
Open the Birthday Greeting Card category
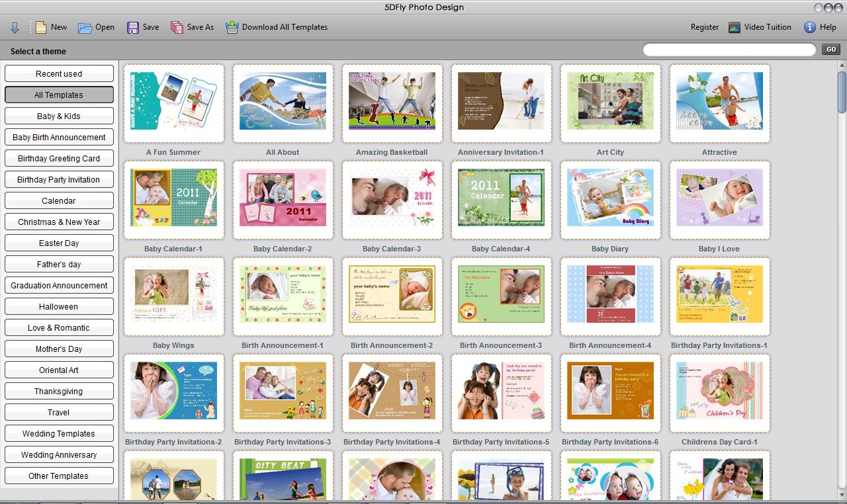59,159
